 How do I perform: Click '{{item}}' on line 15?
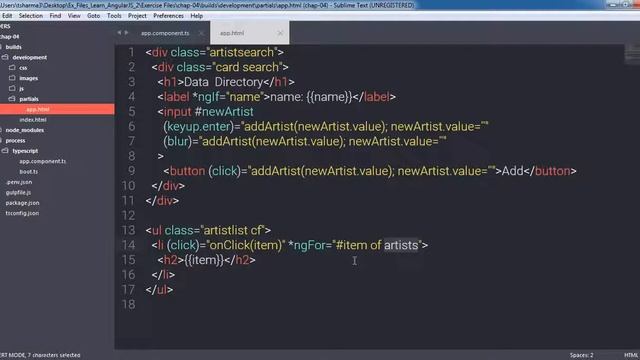pos(204,260)
